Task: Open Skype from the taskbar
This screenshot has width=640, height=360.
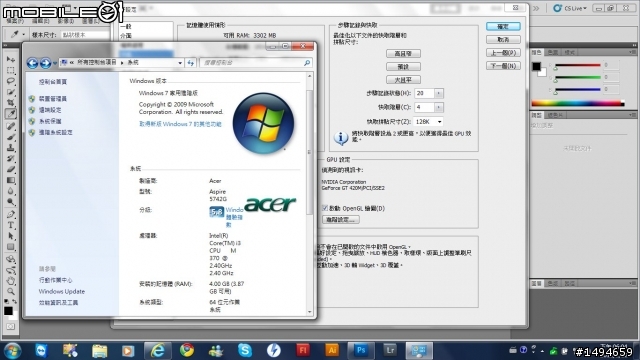Action: 245,350
